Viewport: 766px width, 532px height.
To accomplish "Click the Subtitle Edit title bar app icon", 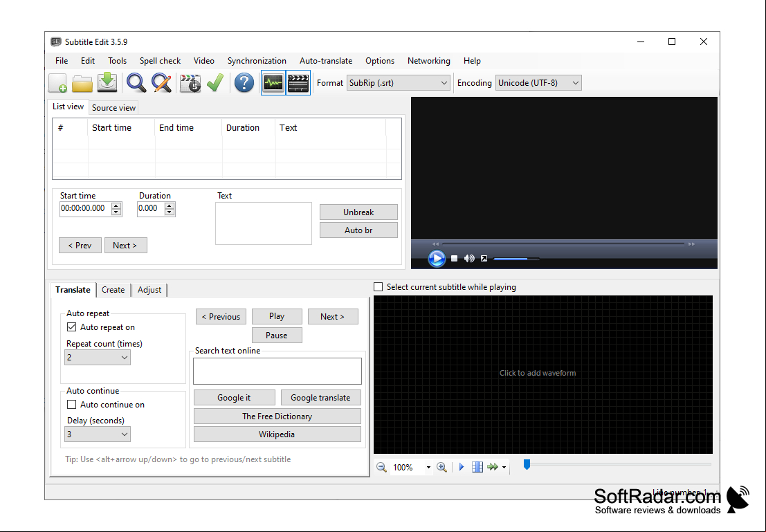I will coord(55,42).
